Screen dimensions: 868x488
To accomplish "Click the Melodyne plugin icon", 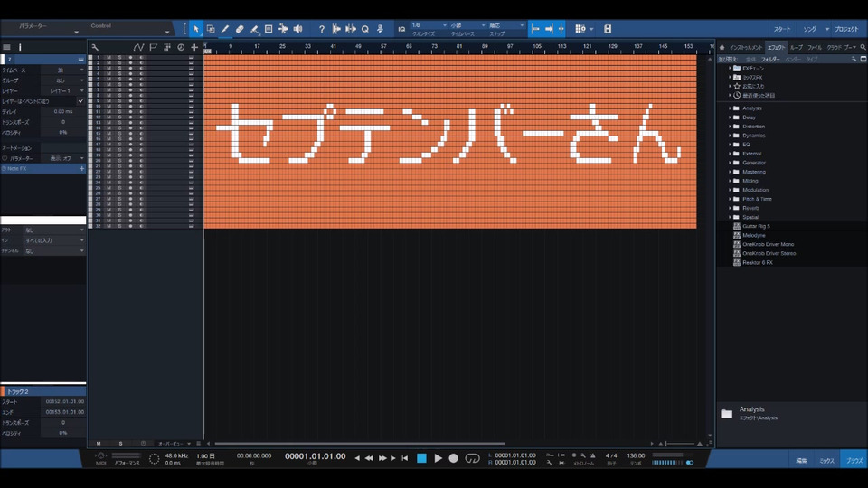I will [x=737, y=235].
